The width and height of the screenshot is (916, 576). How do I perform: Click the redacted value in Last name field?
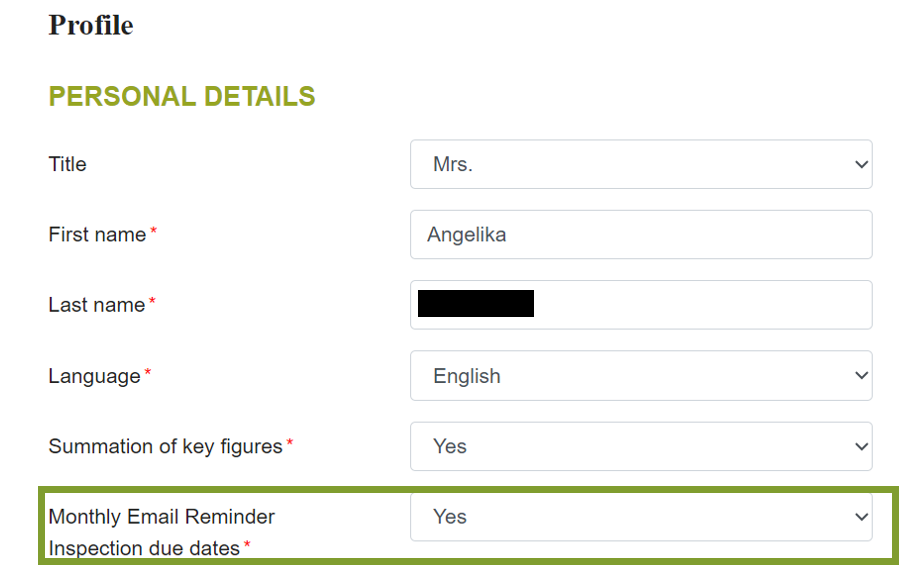click(475, 304)
